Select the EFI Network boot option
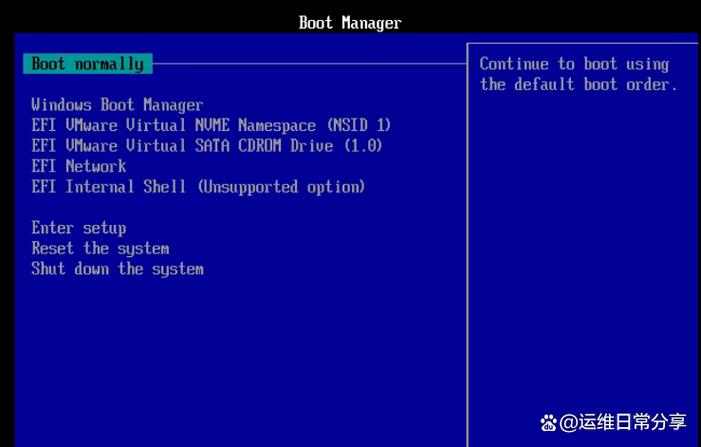701x447 pixels. coord(79,166)
